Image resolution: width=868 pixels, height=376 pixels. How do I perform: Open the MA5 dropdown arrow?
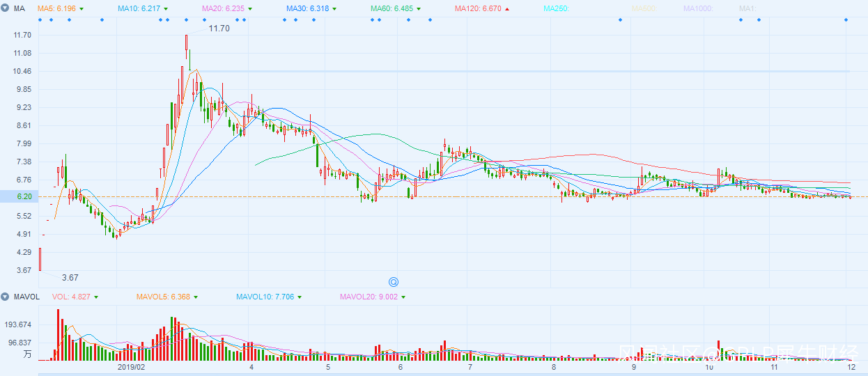tap(82, 8)
